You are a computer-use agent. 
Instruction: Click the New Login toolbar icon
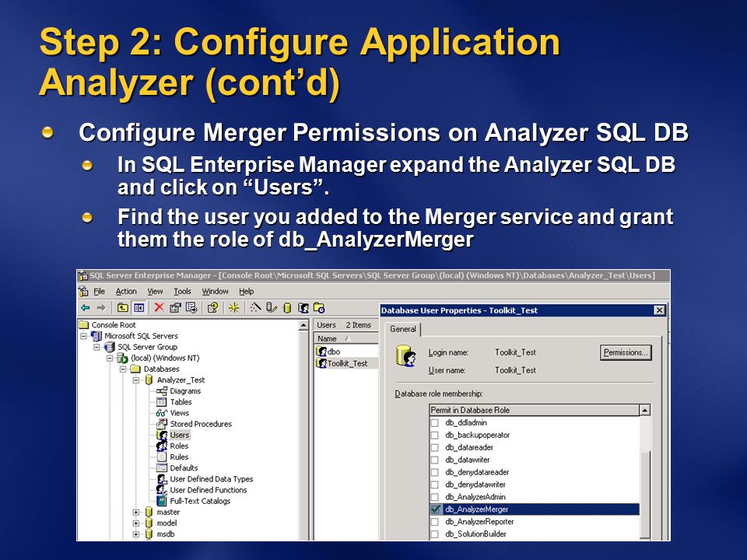(303, 308)
